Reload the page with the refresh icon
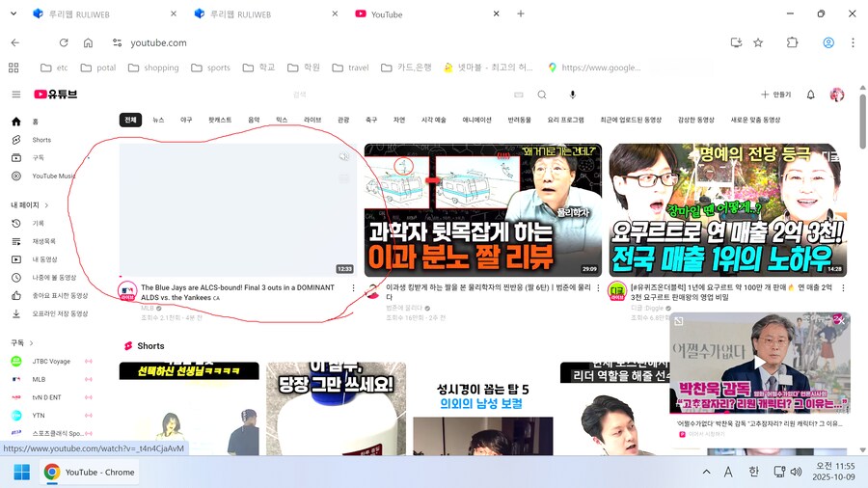 click(x=64, y=42)
